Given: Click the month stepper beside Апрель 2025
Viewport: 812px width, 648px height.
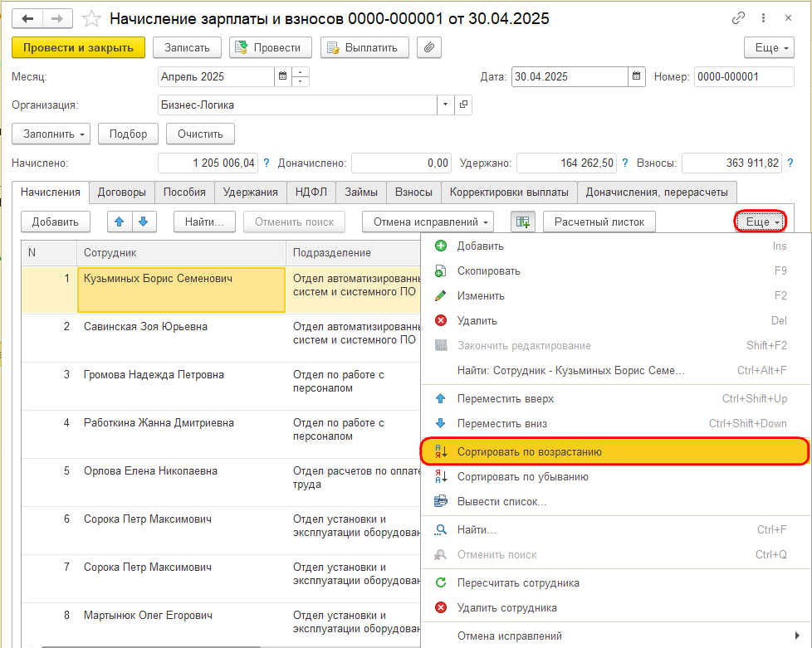Looking at the screenshot, I should (301, 76).
